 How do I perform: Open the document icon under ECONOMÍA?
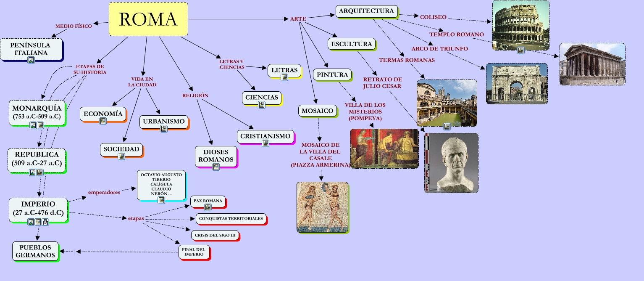tap(103, 121)
